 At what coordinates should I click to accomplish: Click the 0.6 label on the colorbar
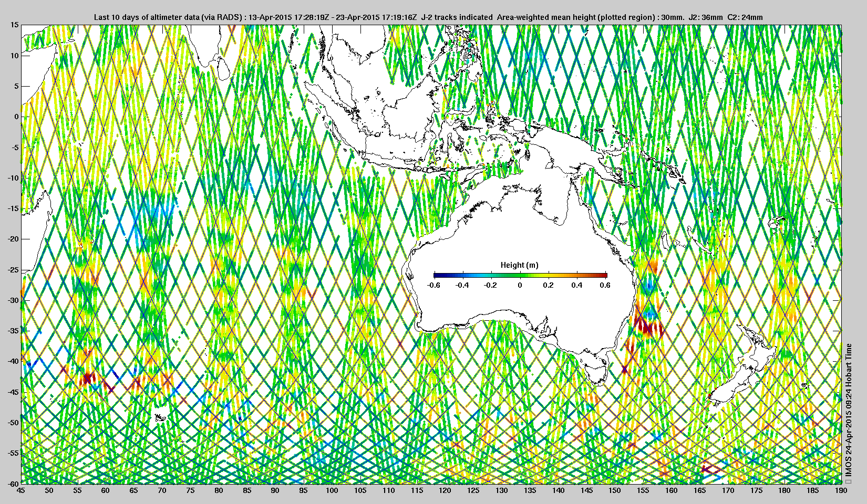(605, 285)
